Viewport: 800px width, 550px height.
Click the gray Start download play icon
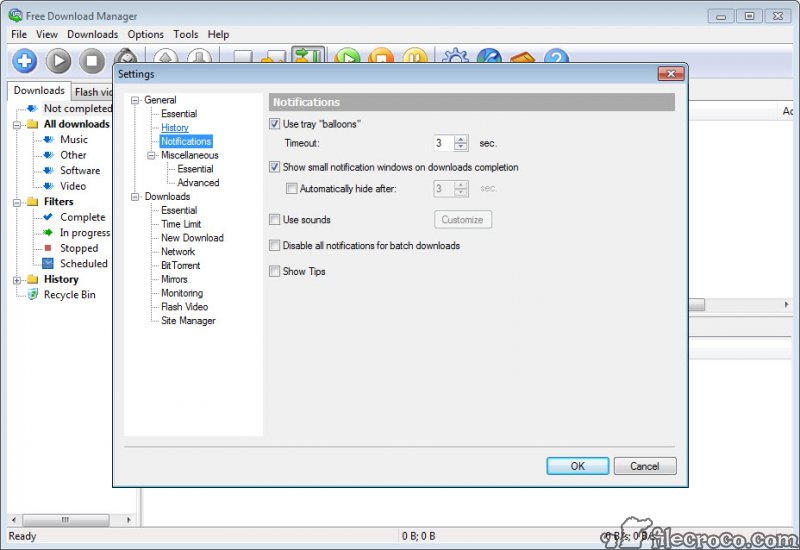coord(58,61)
